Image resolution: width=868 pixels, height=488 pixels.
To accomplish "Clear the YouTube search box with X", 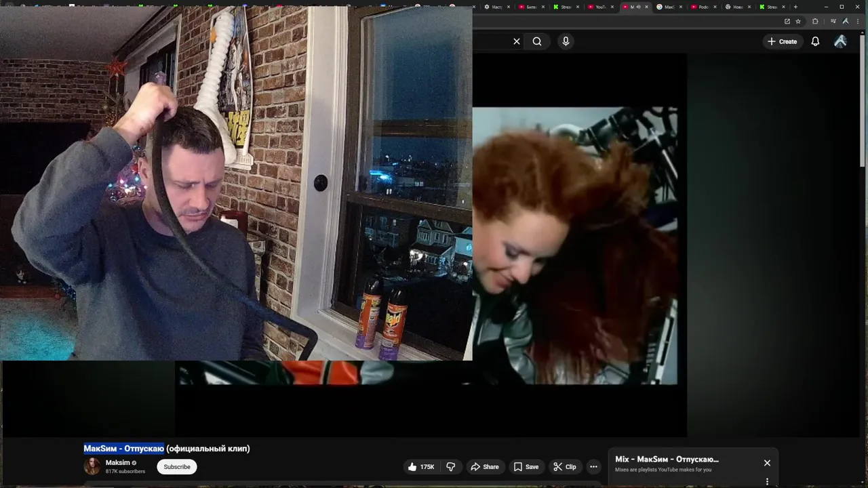I will click(x=517, y=41).
